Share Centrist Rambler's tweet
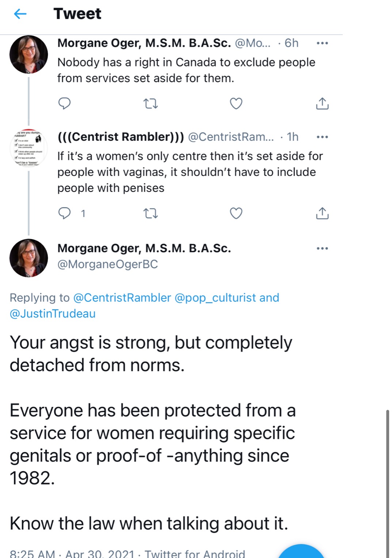The width and height of the screenshot is (392, 558). point(322,213)
